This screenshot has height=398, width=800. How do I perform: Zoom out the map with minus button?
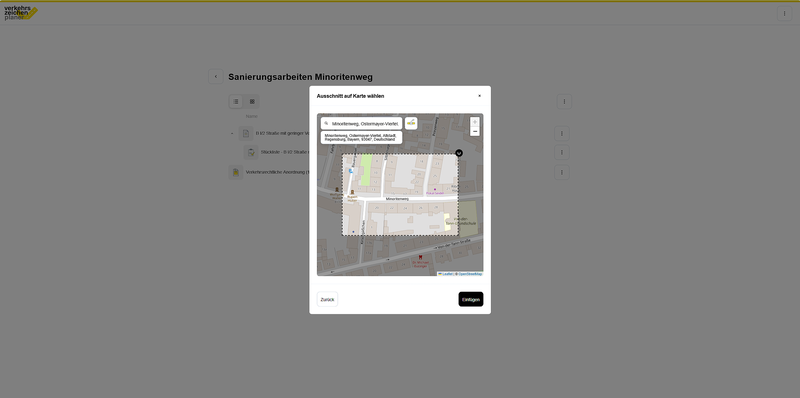pyautogui.click(x=474, y=132)
